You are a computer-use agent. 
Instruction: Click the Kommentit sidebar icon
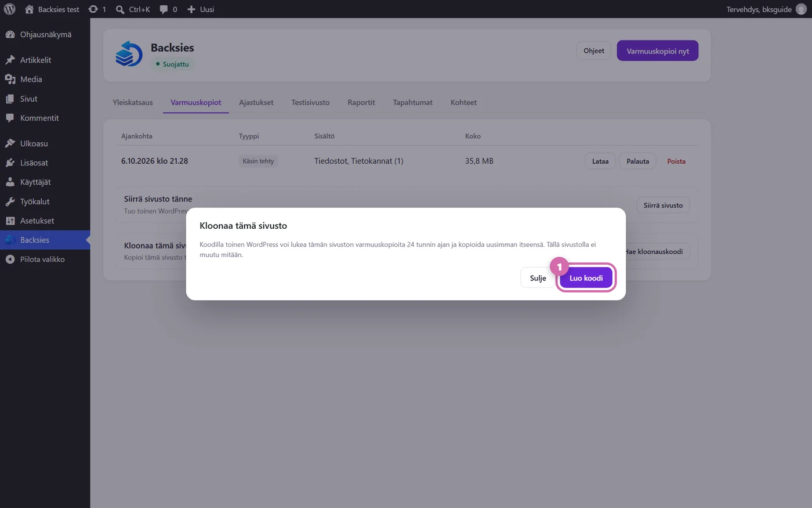10,118
